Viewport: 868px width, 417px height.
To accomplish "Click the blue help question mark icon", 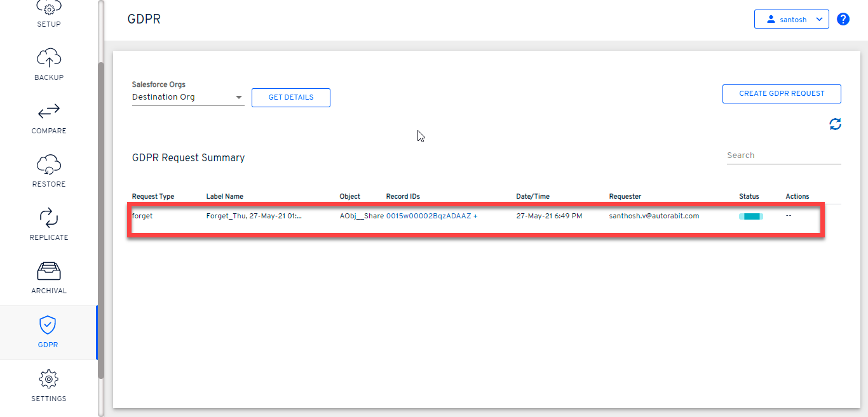I will [x=843, y=19].
